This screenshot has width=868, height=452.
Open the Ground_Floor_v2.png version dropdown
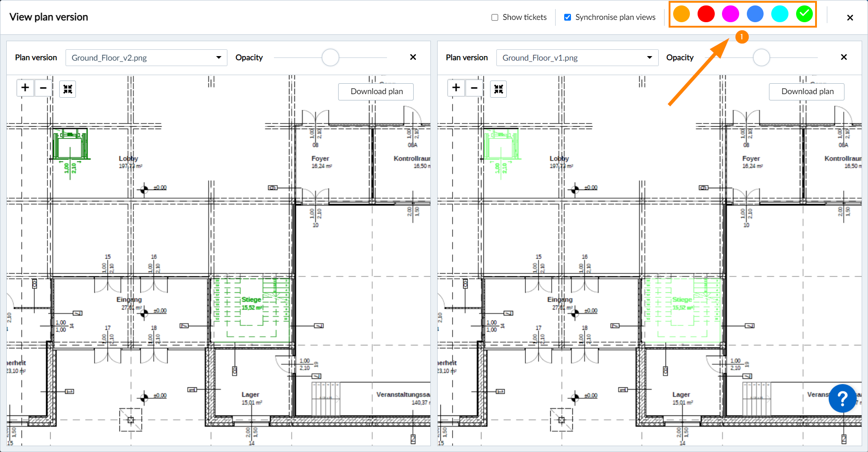coord(146,58)
